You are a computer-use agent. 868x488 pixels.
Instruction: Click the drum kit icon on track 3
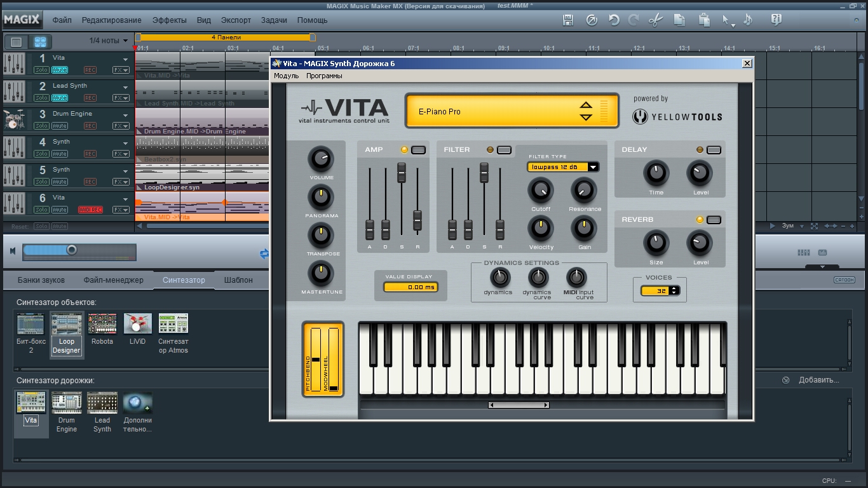[14, 119]
